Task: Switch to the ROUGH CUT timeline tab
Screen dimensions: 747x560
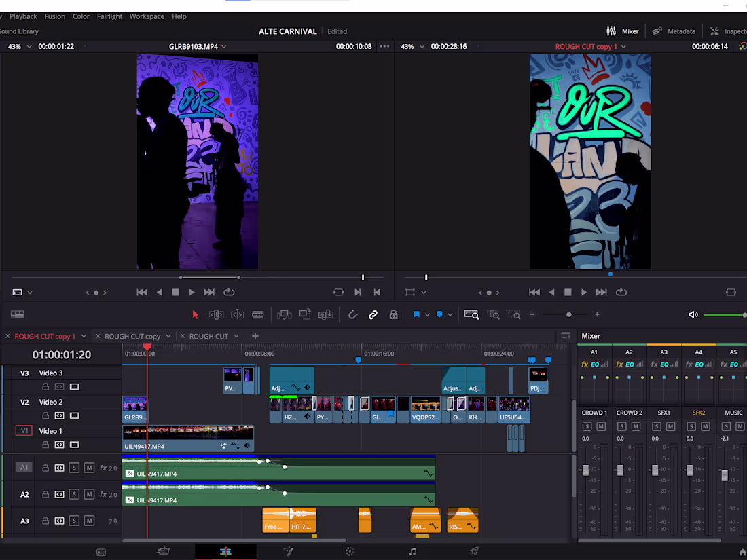Action: click(x=211, y=335)
